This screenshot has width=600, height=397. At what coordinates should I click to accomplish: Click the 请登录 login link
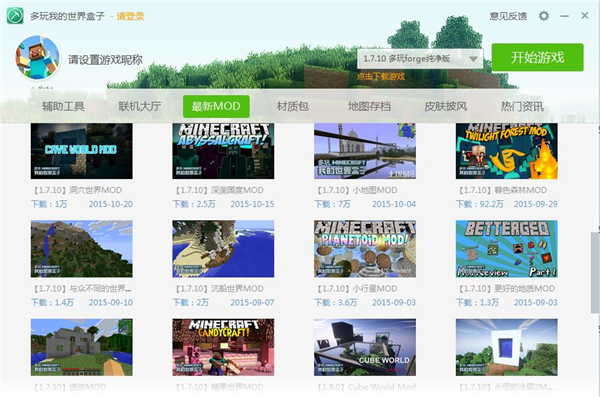click(130, 16)
